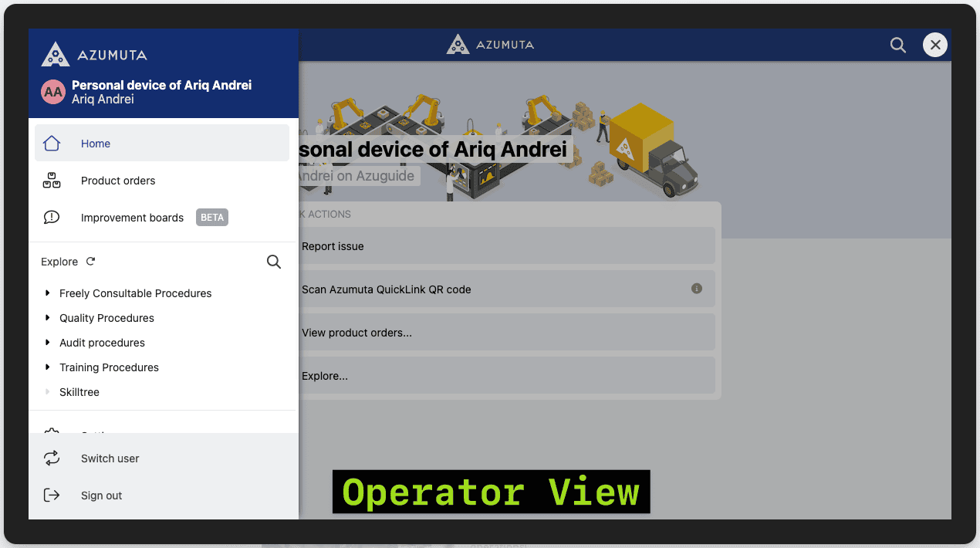Click the search icon beside Explore
980x548 pixels.
tap(274, 262)
